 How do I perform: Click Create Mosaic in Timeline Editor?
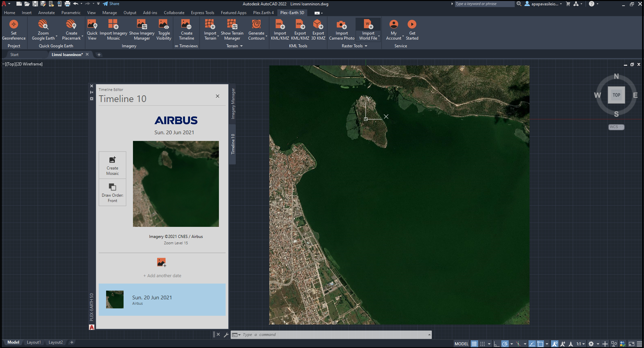click(x=112, y=165)
